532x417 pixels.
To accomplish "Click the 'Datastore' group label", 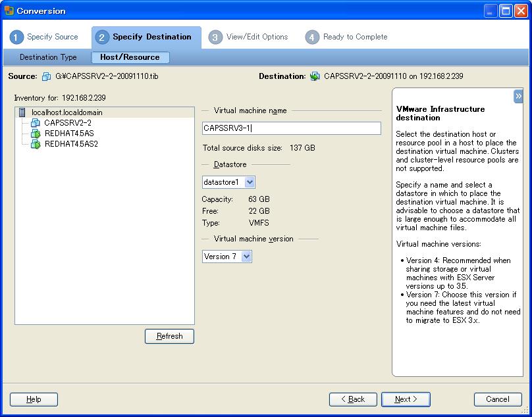I will click(x=230, y=164).
